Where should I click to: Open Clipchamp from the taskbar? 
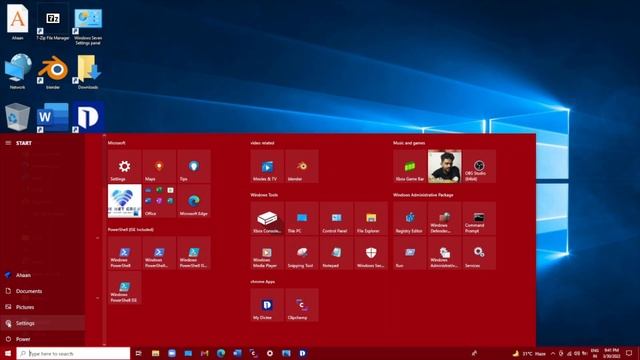tap(253, 353)
